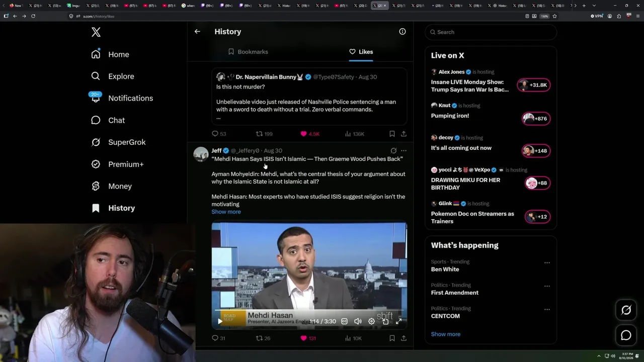Image resolution: width=644 pixels, height=362 pixels.
Task: Open First Amendment trending topic
Action: (x=455, y=293)
